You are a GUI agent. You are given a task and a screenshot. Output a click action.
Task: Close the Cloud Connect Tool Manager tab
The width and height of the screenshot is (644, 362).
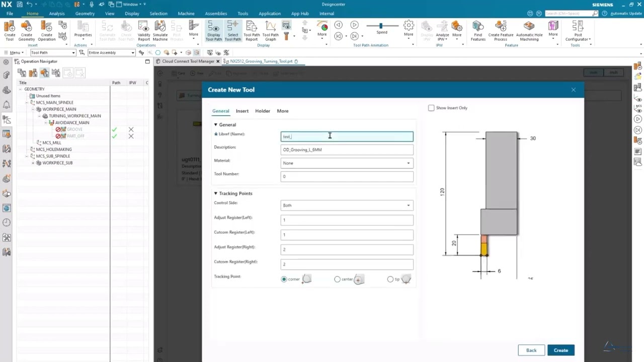pyautogui.click(x=218, y=61)
